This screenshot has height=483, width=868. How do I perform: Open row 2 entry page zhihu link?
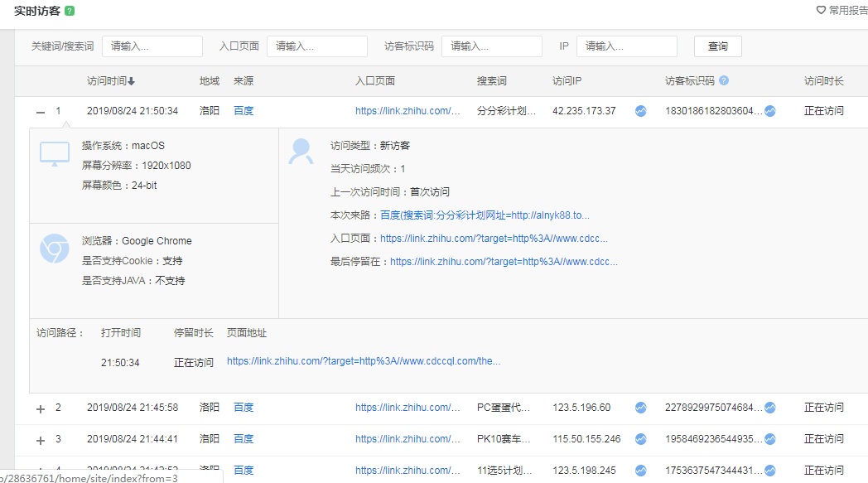[x=407, y=408]
